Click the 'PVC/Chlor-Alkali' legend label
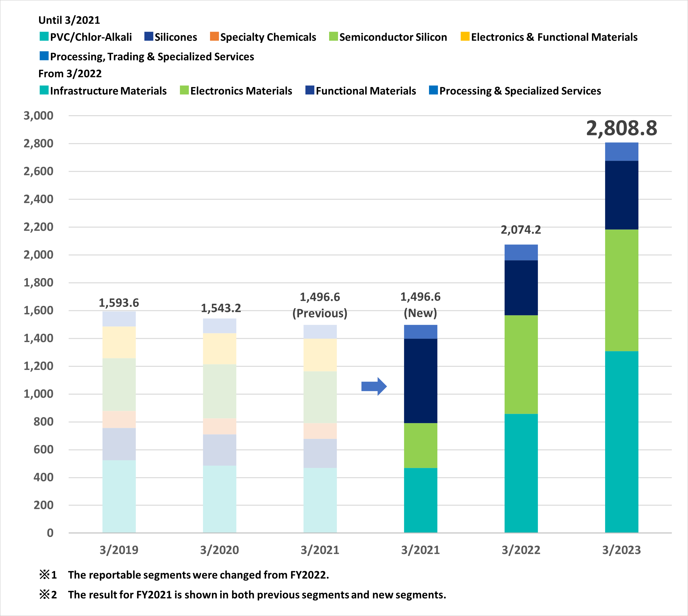 pos(91,37)
